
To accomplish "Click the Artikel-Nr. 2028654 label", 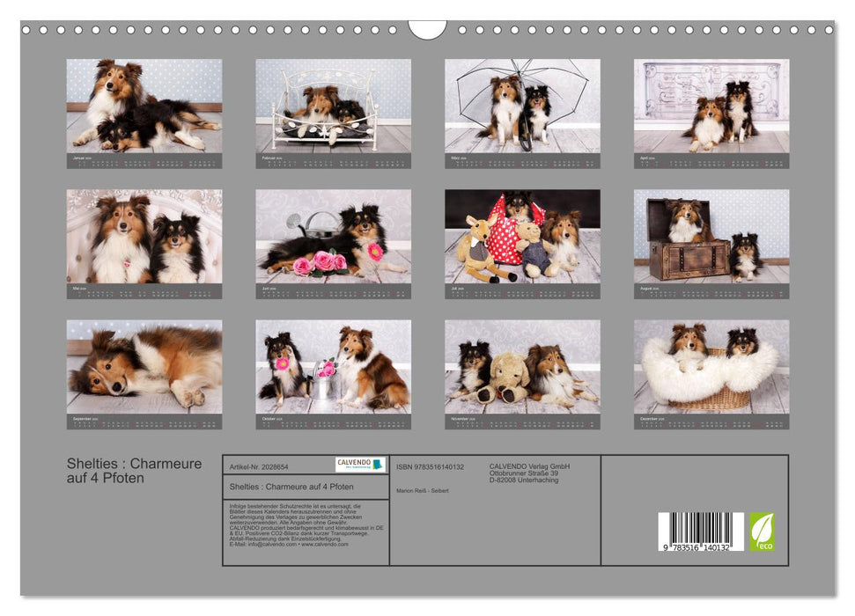I will [259, 467].
